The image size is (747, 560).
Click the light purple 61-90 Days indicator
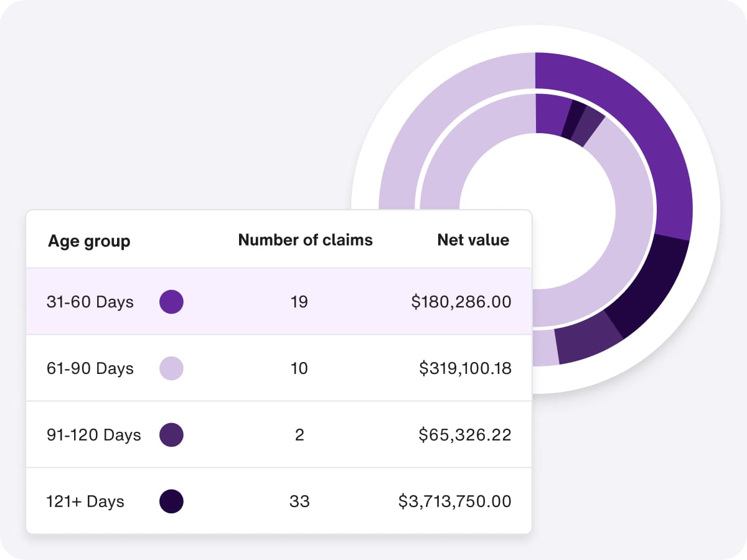172,368
